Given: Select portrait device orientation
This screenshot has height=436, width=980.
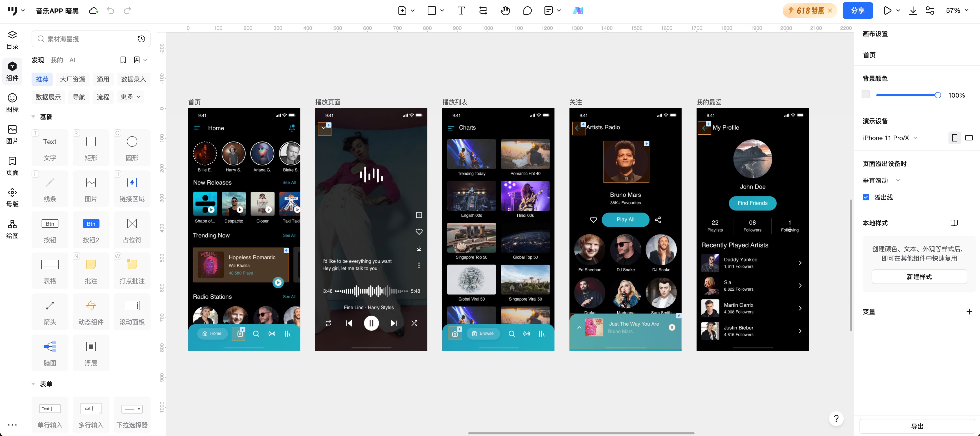Looking at the screenshot, I should tap(954, 138).
